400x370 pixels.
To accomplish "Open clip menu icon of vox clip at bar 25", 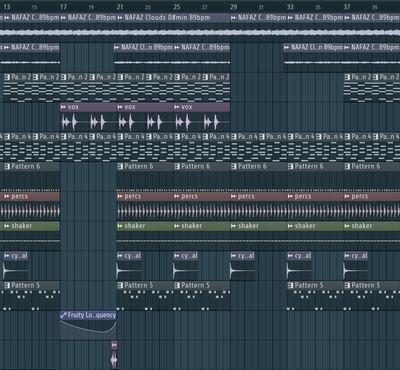I will pyautogui.click(x=177, y=107).
